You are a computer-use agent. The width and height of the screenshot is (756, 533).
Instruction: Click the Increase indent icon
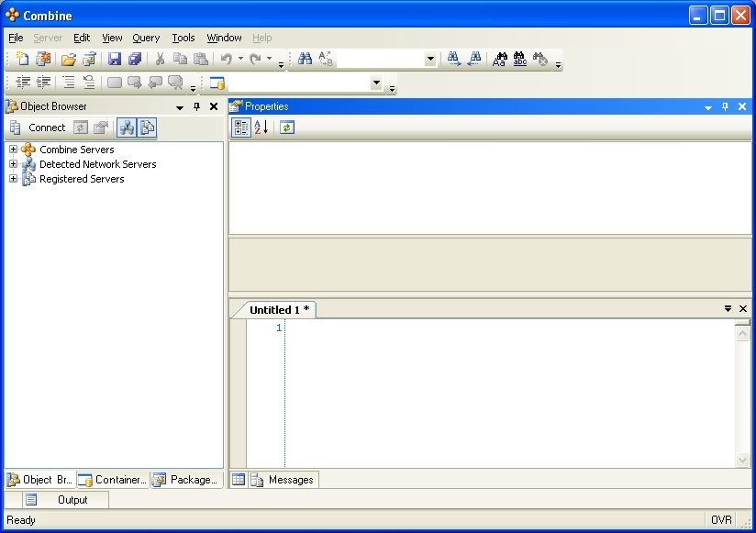tap(43, 83)
